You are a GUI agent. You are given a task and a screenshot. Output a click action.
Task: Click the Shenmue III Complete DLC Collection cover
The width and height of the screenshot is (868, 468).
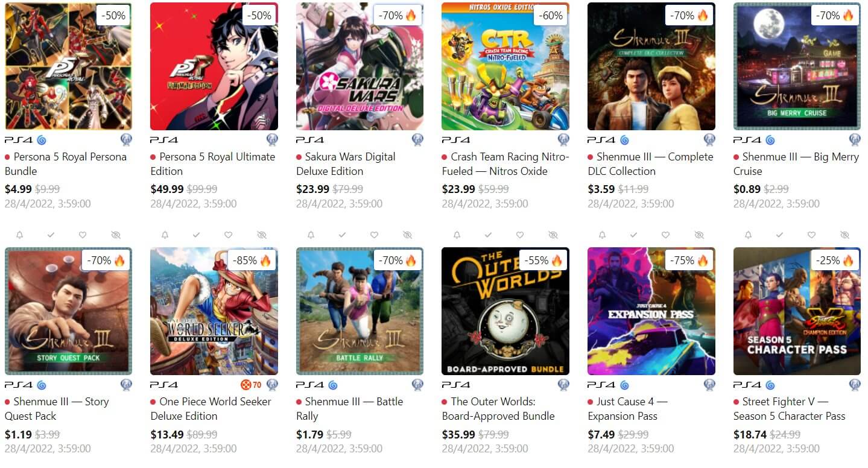651,66
